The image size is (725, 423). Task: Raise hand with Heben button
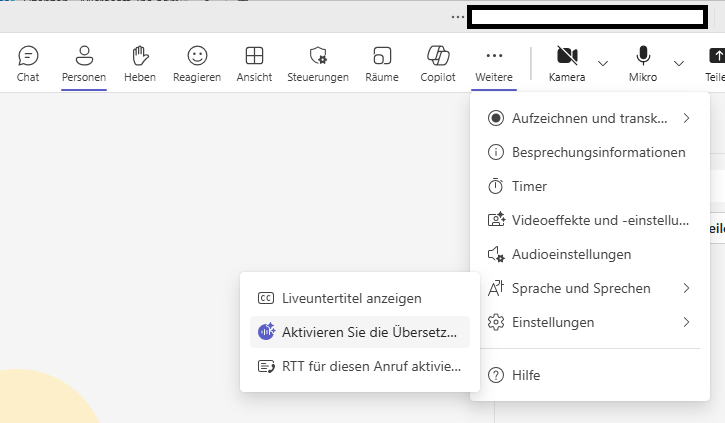140,64
